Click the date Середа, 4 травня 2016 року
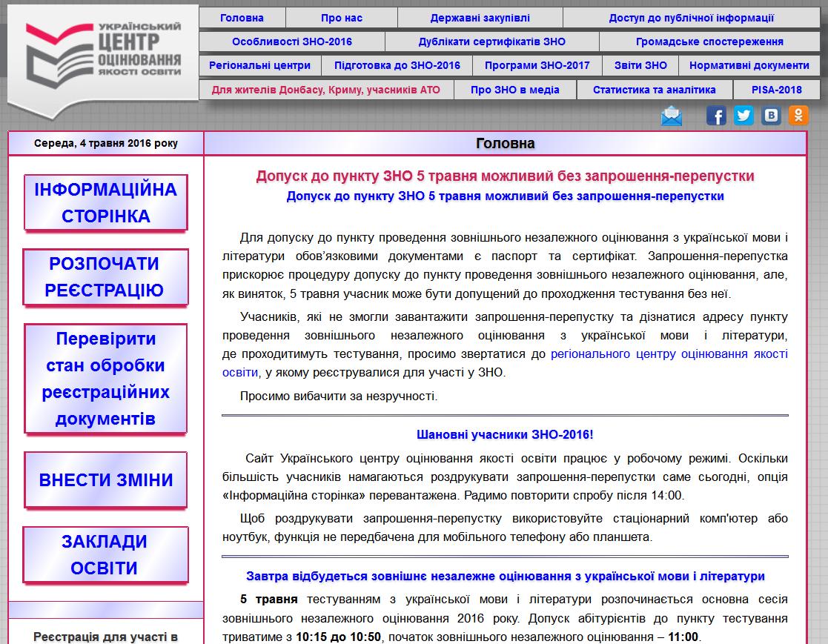Viewport: 828px width, 644px height. point(105,143)
